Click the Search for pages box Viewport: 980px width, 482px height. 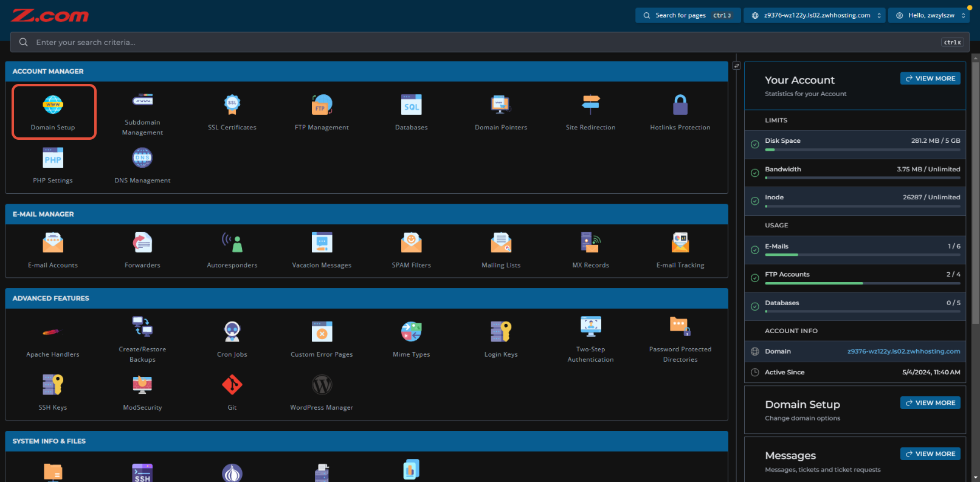688,15
